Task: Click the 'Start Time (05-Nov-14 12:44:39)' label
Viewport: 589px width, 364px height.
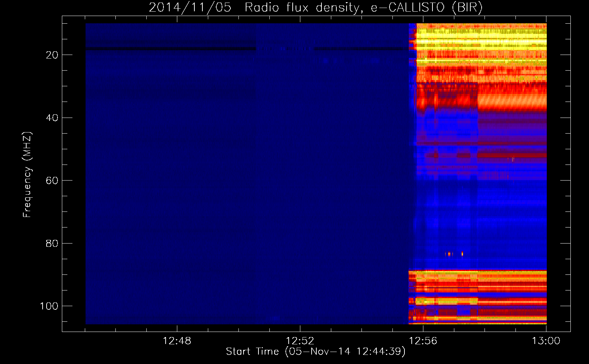Action: coord(316,352)
